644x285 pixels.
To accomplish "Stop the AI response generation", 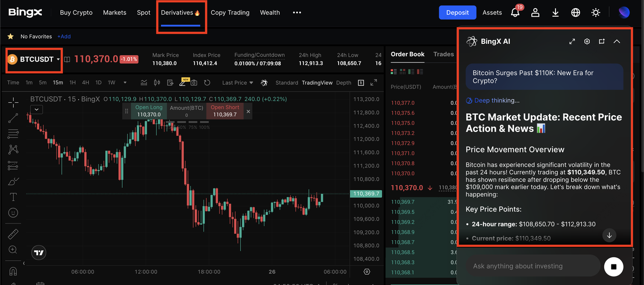I will 613,266.
